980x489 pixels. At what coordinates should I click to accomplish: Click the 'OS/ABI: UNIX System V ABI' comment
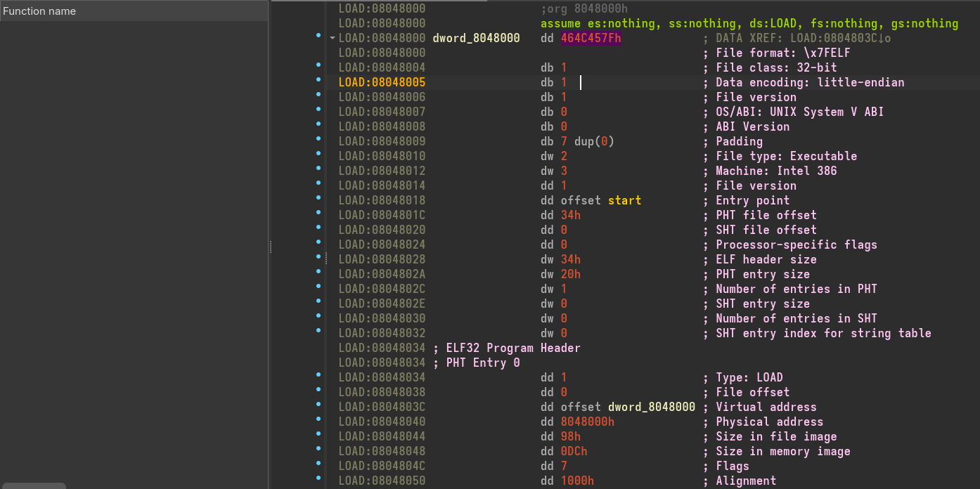[799, 112]
